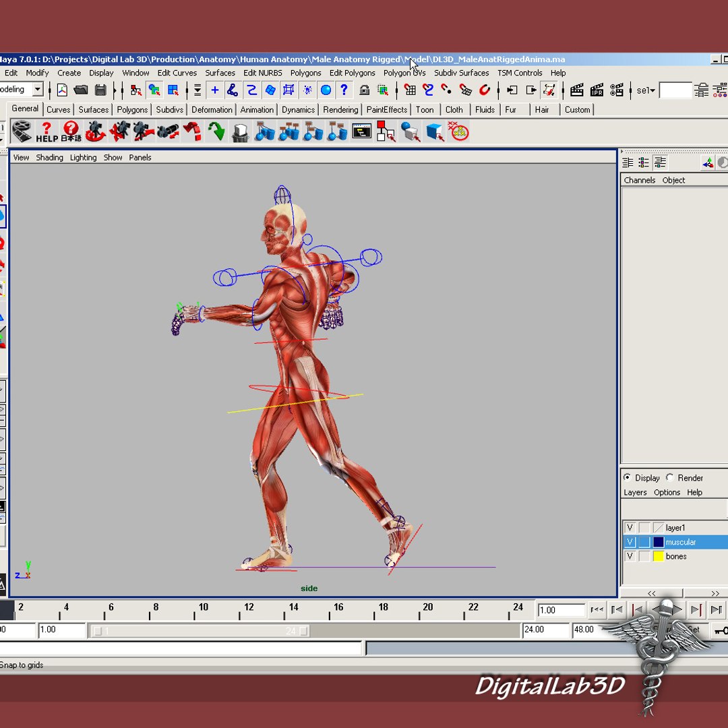Screen dimensions: 728x728
Task: Toggle display type box for layer1
Action: [x=644, y=528]
